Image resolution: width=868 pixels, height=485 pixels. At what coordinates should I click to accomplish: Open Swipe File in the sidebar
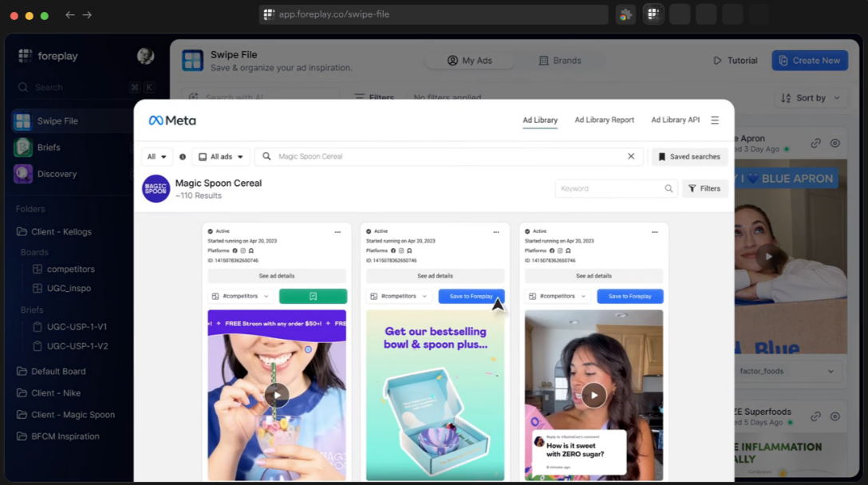72,120
